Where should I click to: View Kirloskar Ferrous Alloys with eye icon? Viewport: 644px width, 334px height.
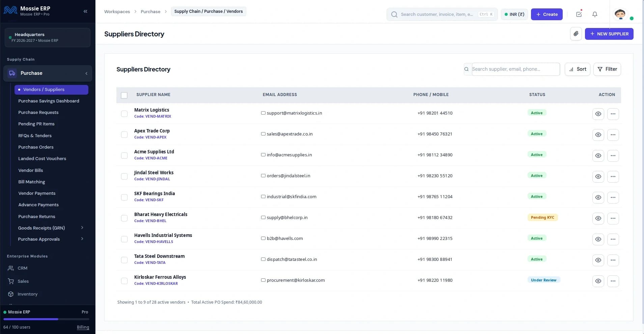pos(598,281)
